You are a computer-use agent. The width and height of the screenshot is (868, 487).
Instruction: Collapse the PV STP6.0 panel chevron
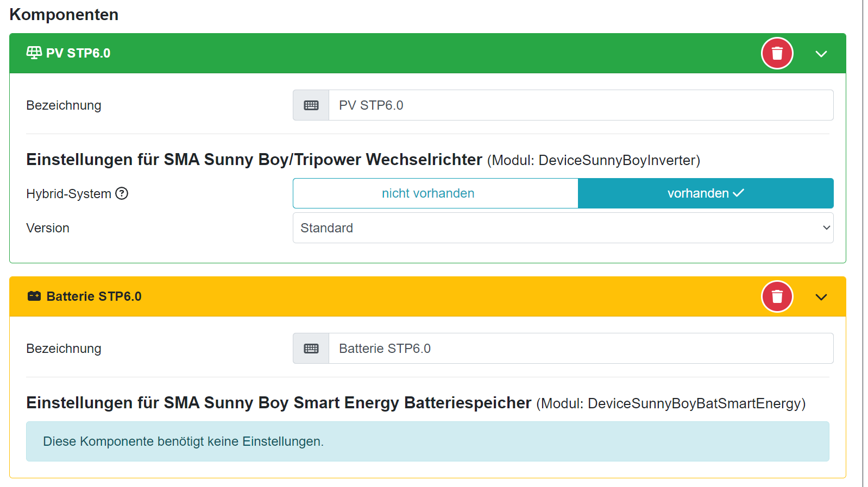821,54
